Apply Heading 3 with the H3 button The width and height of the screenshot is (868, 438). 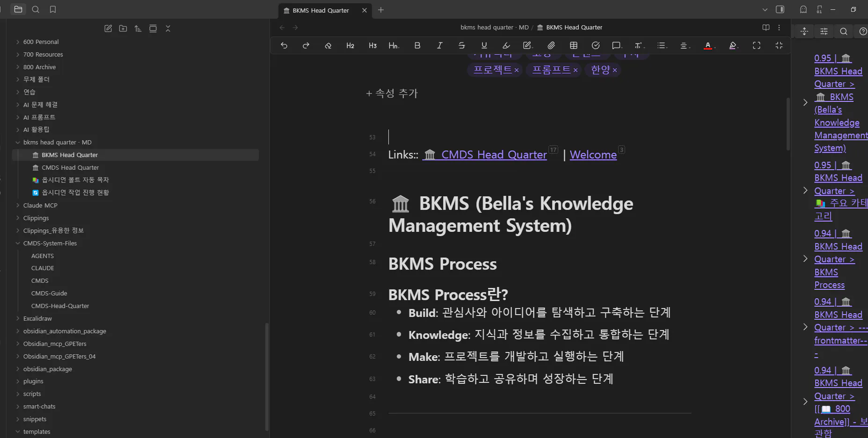click(372, 45)
